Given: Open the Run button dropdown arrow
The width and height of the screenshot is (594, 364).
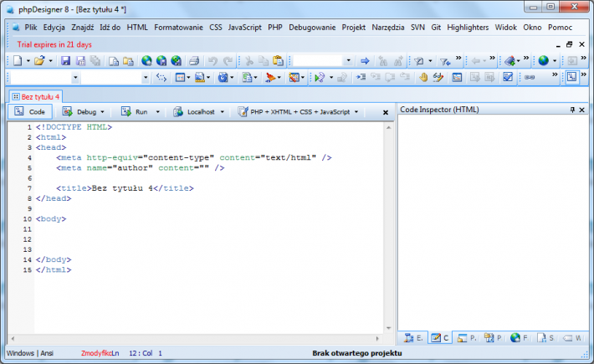Looking at the screenshot, I should click(x=157, y=112).
